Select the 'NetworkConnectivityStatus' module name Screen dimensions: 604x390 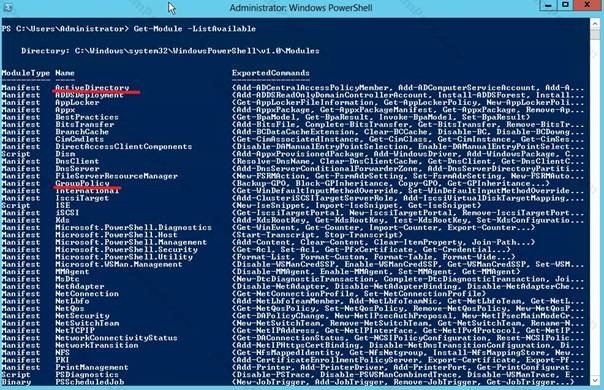pyautogui.click(x=116, y=338)
